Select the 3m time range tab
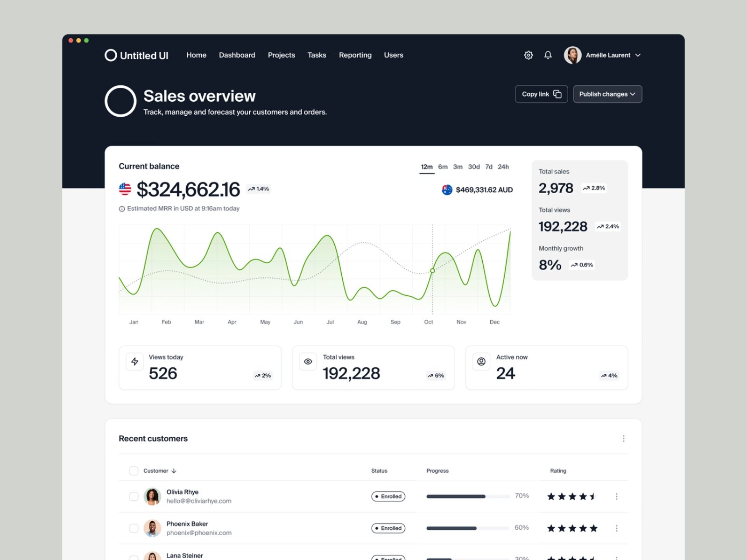This screenshot has width=747, height=560. [458, 167]
